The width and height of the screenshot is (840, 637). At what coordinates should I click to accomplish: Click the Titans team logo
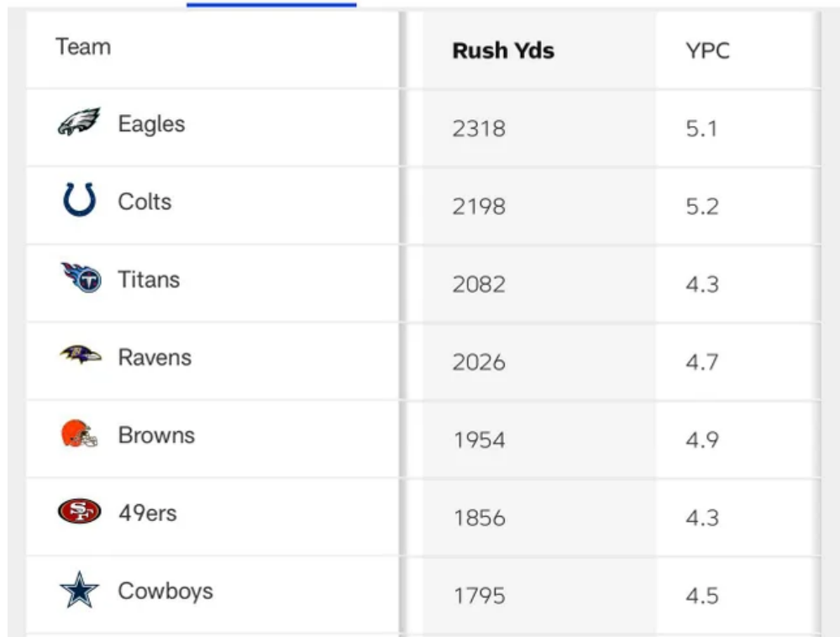[x=81, y=278]
